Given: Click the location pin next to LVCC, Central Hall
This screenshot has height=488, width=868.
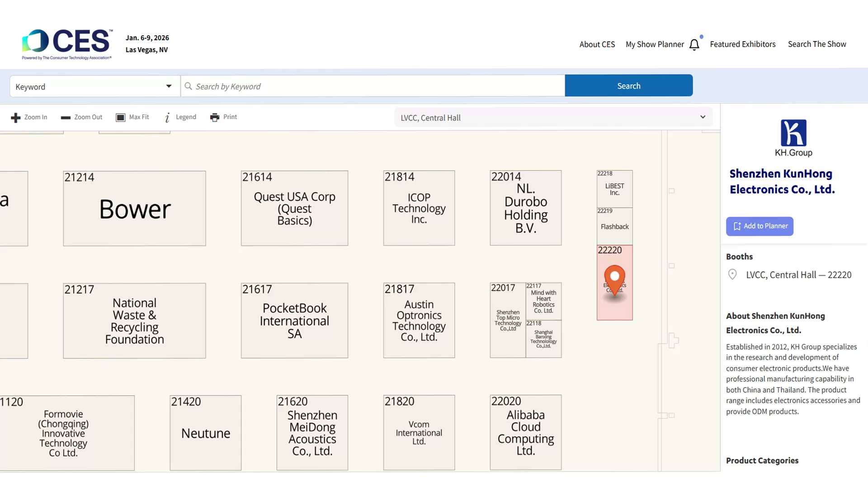Looking at the screenshot, I should coord(733,274).
